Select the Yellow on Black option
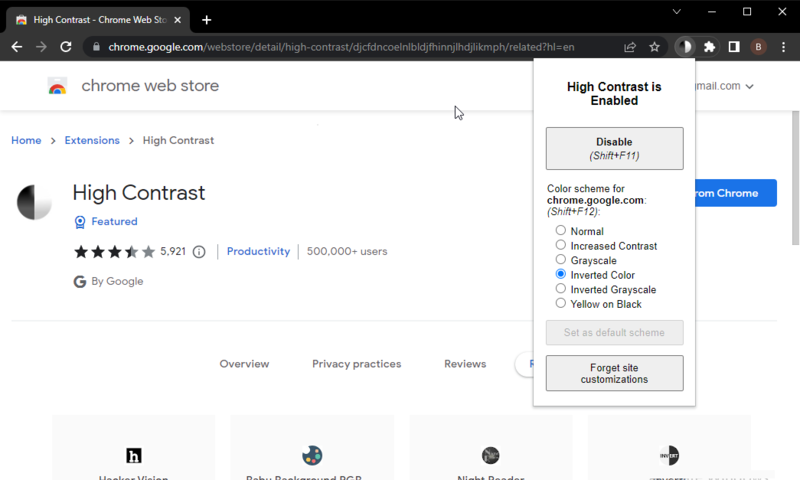Image resolution: width=800 pixels, height=480 pixels. (561, 304)
